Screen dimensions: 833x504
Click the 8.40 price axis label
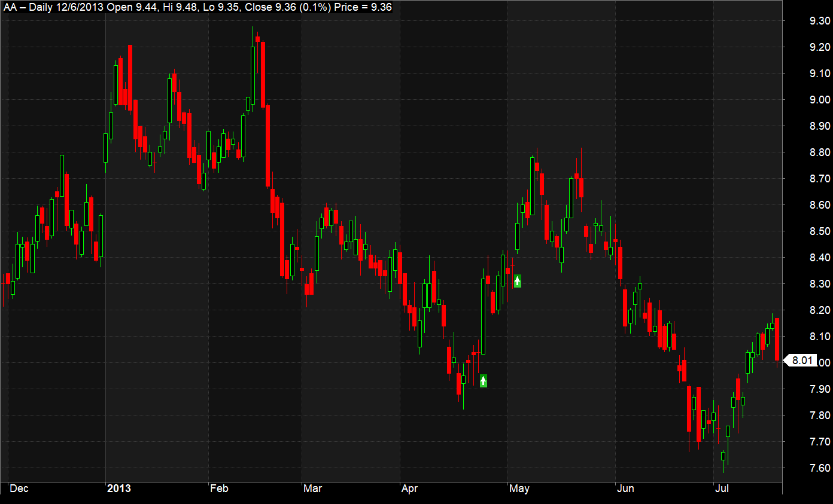[x=820, y=258]
